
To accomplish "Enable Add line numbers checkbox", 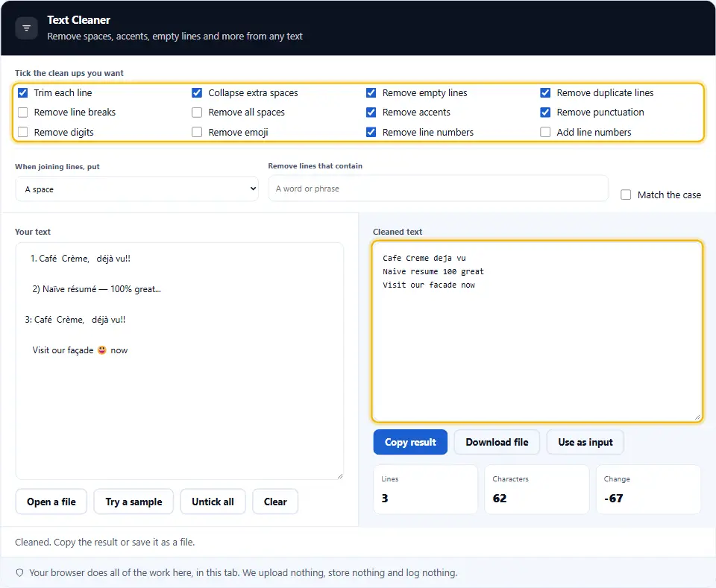I will 545,133.
